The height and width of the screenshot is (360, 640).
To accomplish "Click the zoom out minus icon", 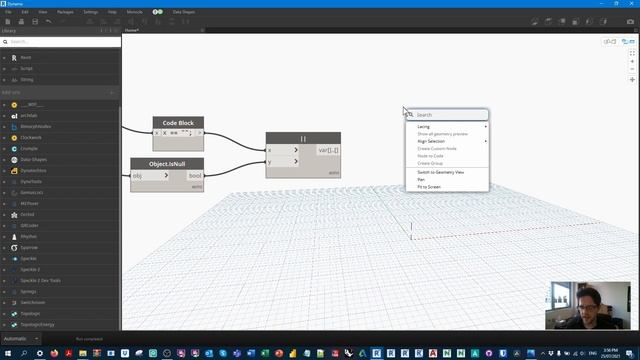I will coord(632,69).
